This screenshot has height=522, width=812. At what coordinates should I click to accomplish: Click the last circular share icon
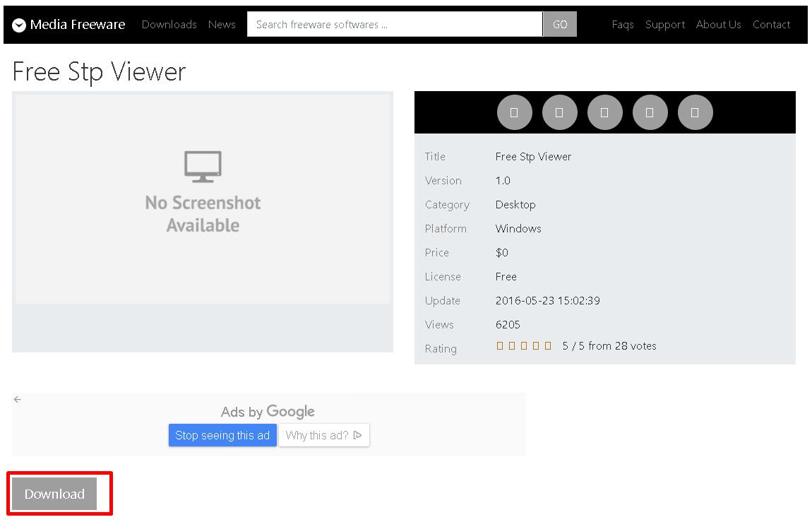(x=695, y=112)
